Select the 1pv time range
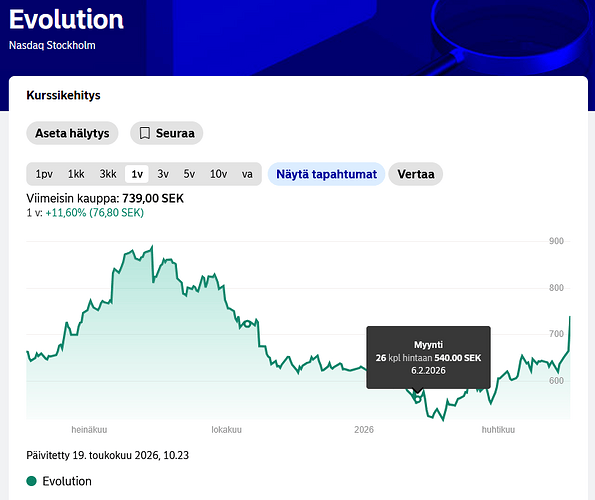The image size is (595, 500). [44, 174]
